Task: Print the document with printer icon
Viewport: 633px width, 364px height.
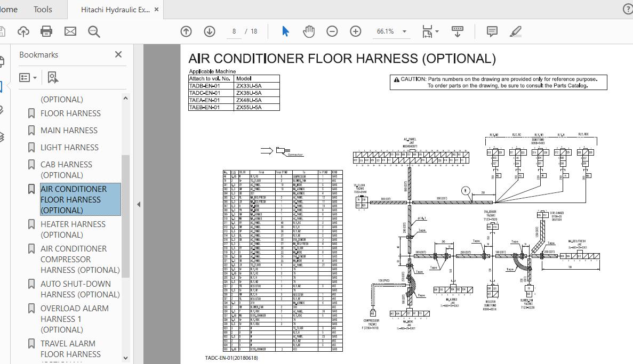Action: [46, 31]
